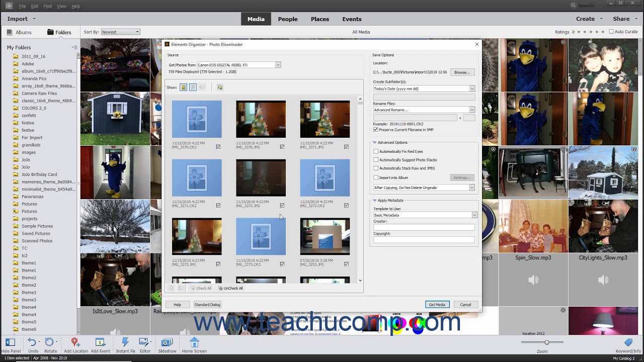644x362 pixels.
Task: Open the My Folders panel options icon
Action: 74,47
